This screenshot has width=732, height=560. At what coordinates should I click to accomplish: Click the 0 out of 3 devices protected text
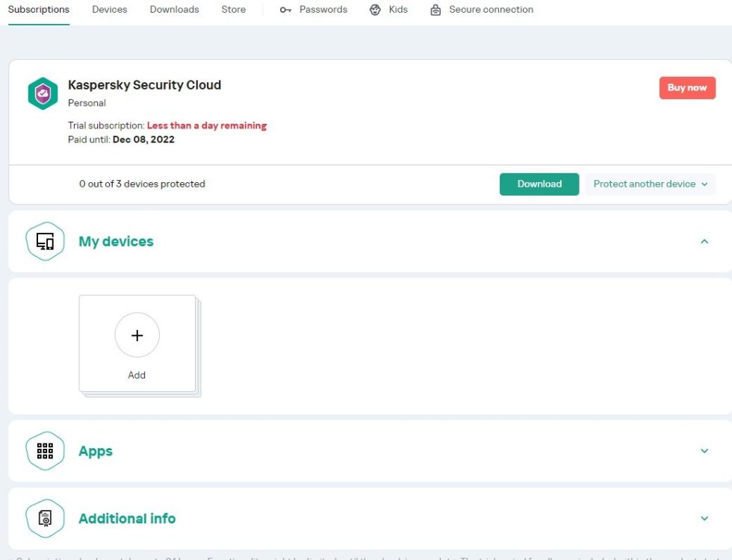click(142, 184)
